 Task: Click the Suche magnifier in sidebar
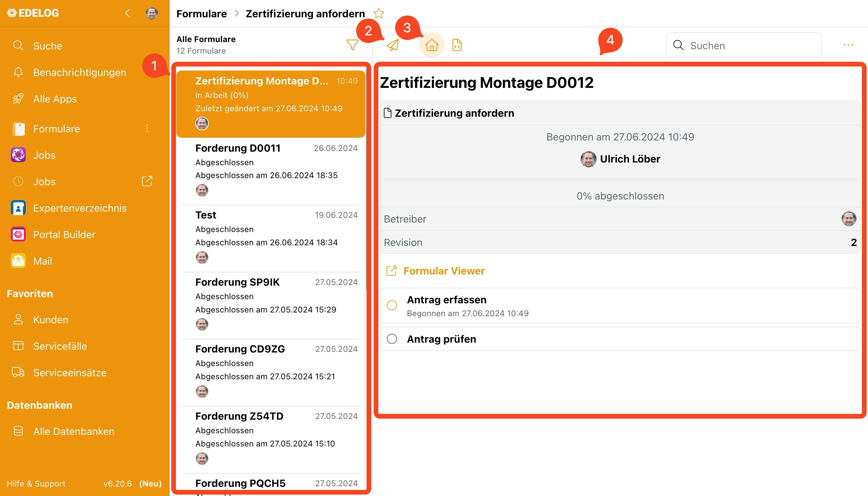18,45
